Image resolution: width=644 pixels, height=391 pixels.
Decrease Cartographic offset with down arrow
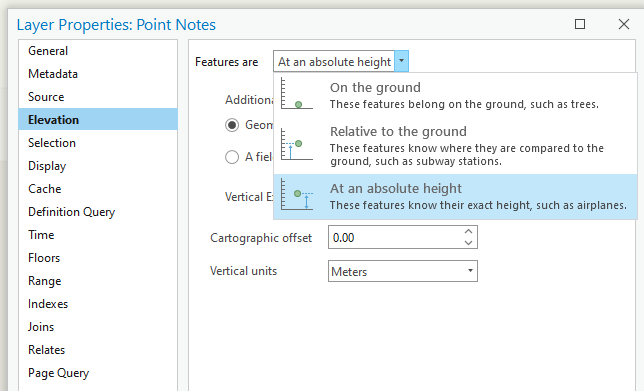[468, 243]
